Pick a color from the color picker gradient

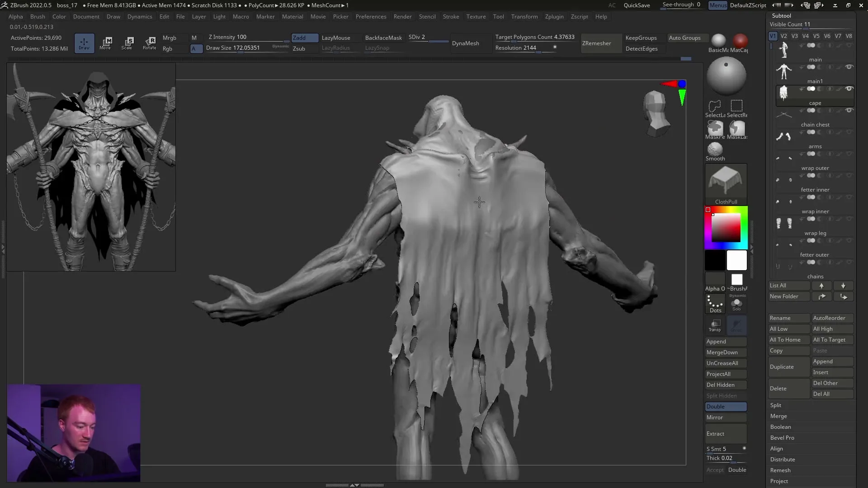[726, 226]
